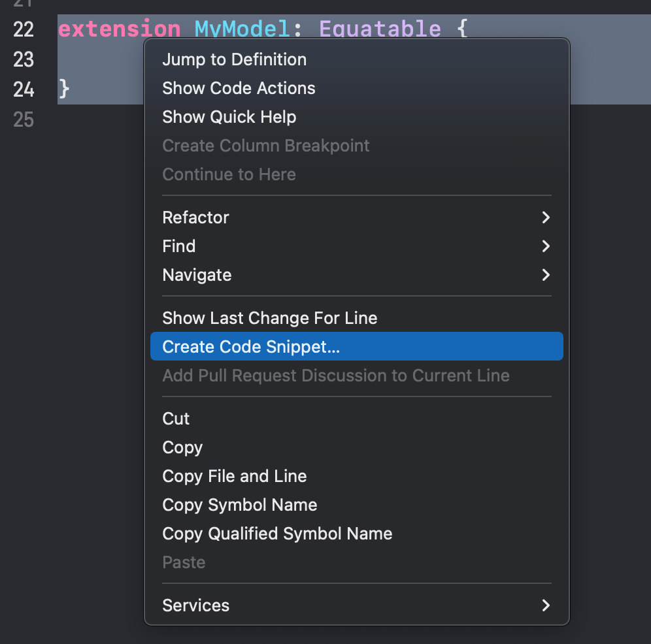This screenshot has height=644, width=651.
Task: Copy the selected code
Action: (x=357, y=447)
